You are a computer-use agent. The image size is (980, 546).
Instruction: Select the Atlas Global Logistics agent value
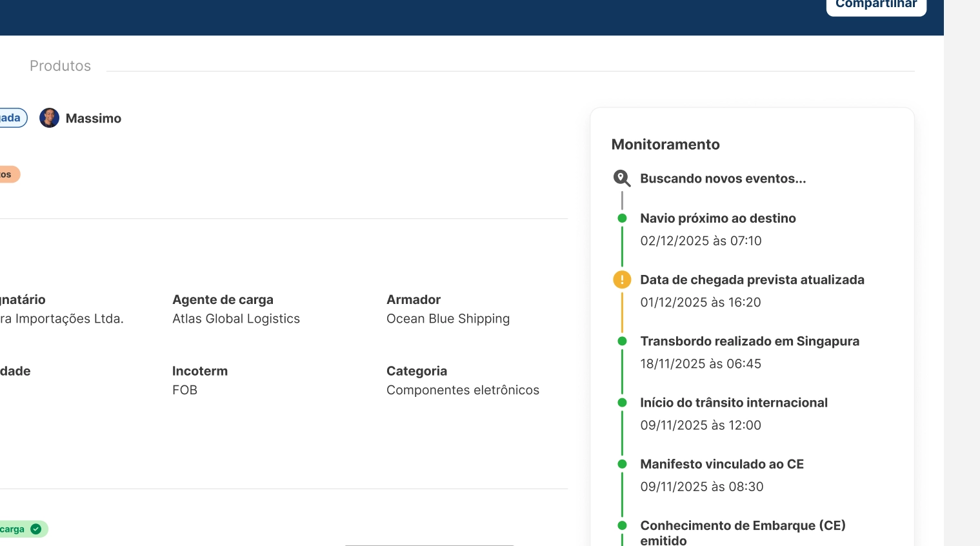click(x=235, y=319)
